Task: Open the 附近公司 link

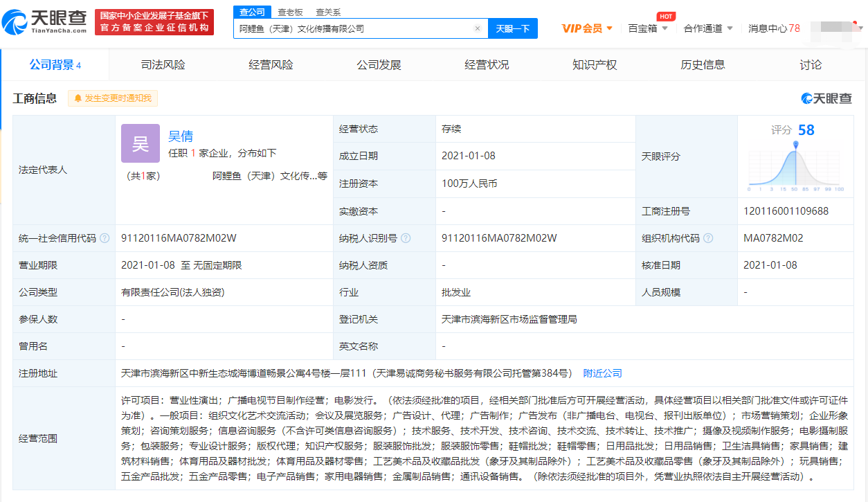Action: (602, 373)
